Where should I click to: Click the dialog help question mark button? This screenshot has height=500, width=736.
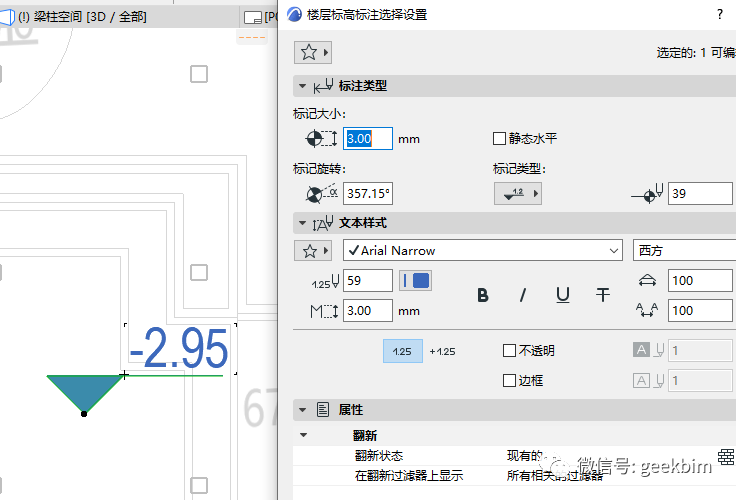point(720,14)
